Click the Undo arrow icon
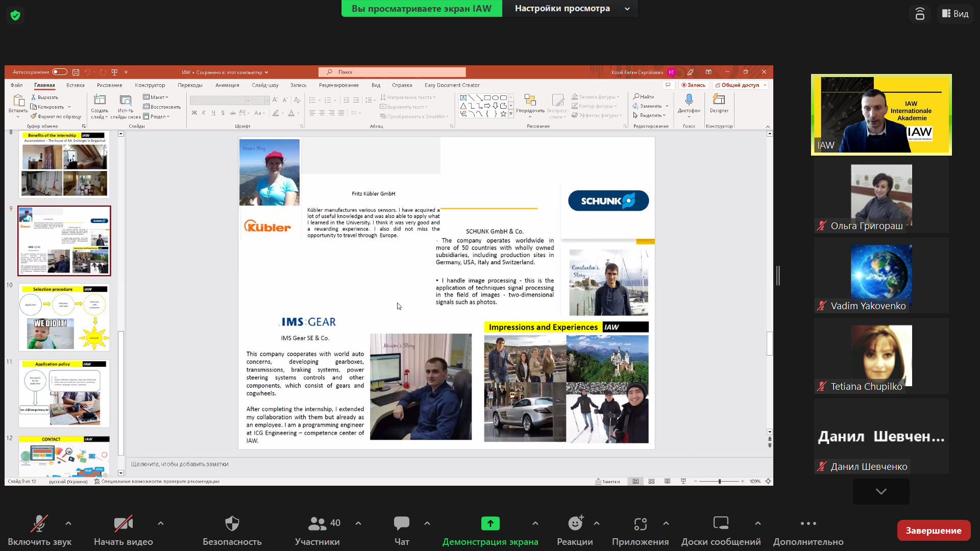 pos(87,72)
